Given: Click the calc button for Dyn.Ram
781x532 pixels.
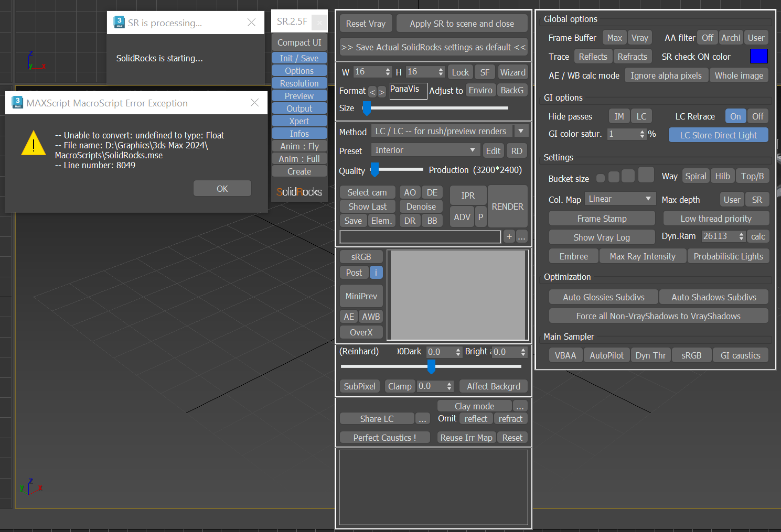Looking at the screenshot, I should tap(757, 236).
